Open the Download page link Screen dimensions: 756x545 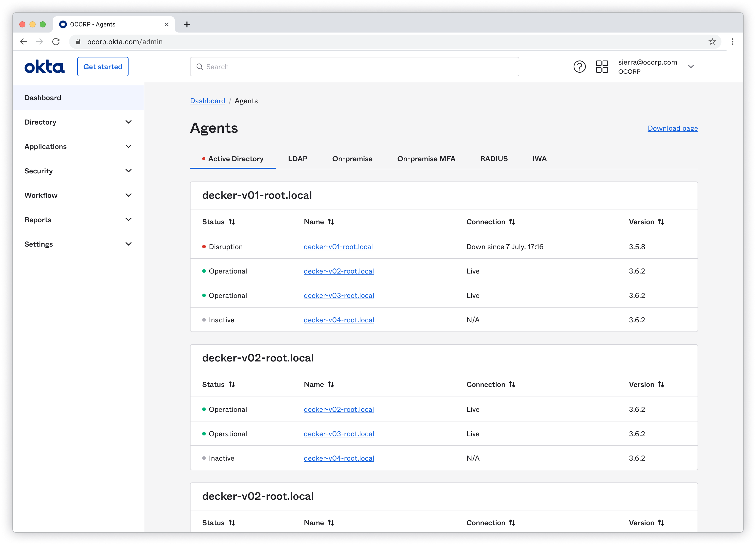[x=672, y=128]
